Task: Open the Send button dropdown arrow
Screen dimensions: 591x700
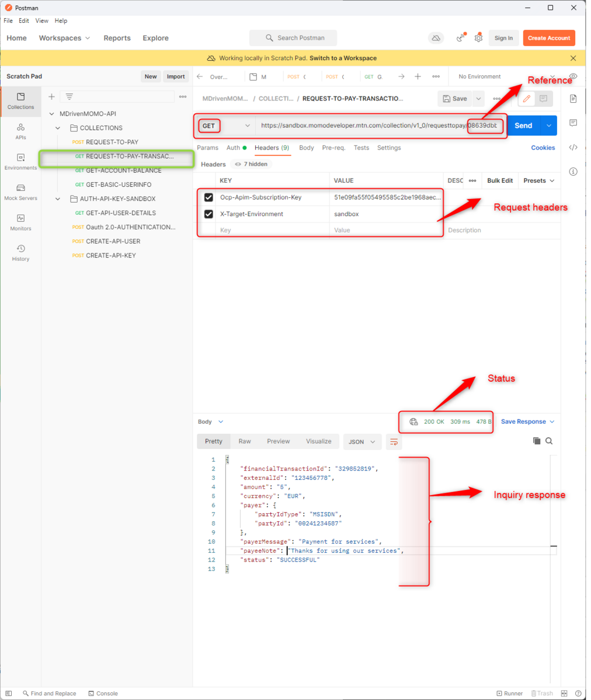Action: point(549,126)
